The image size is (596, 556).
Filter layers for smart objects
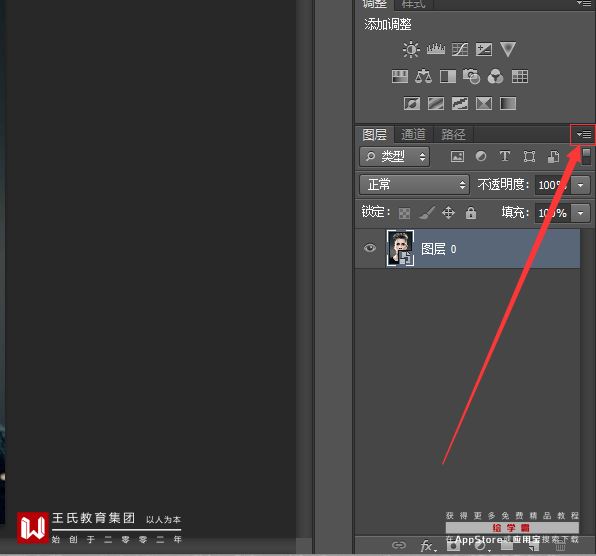(x=553, y=156)
